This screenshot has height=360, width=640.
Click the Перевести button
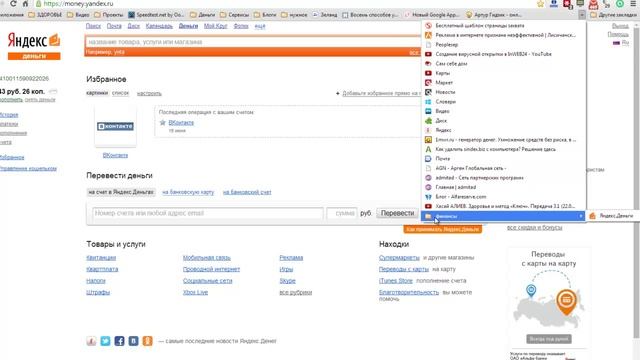(x=398, y=213)
